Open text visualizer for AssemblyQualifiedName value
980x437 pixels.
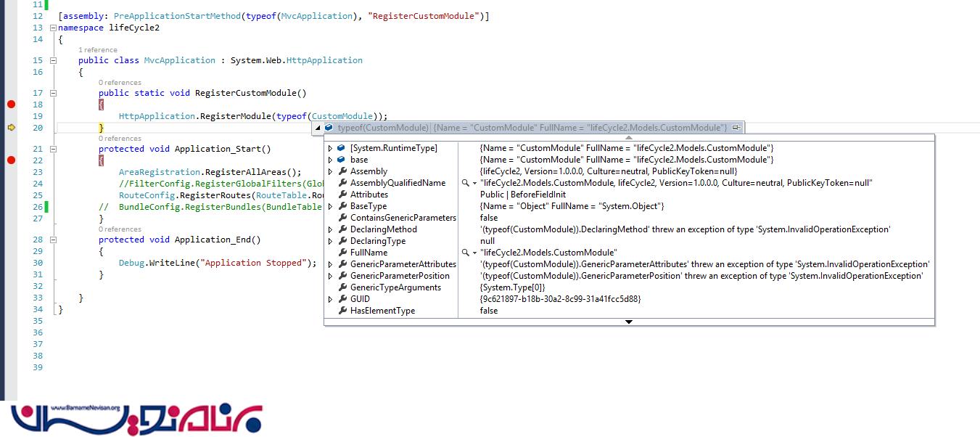465,183
